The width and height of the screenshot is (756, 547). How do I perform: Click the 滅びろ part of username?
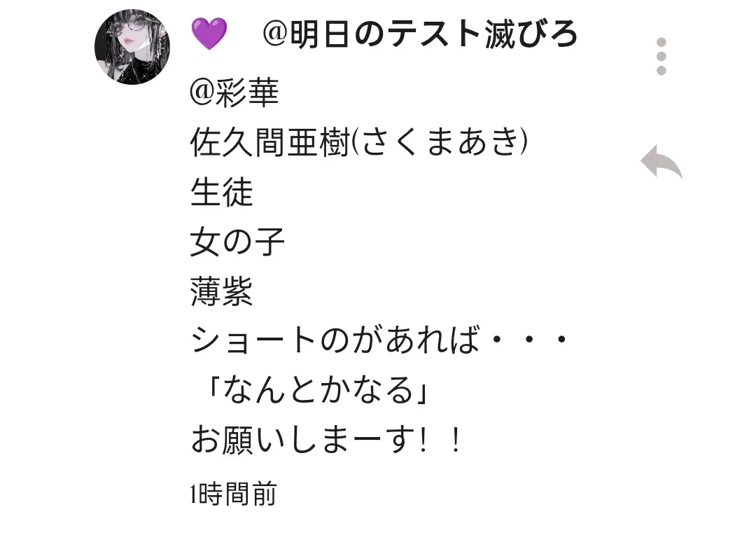(531, 34)
